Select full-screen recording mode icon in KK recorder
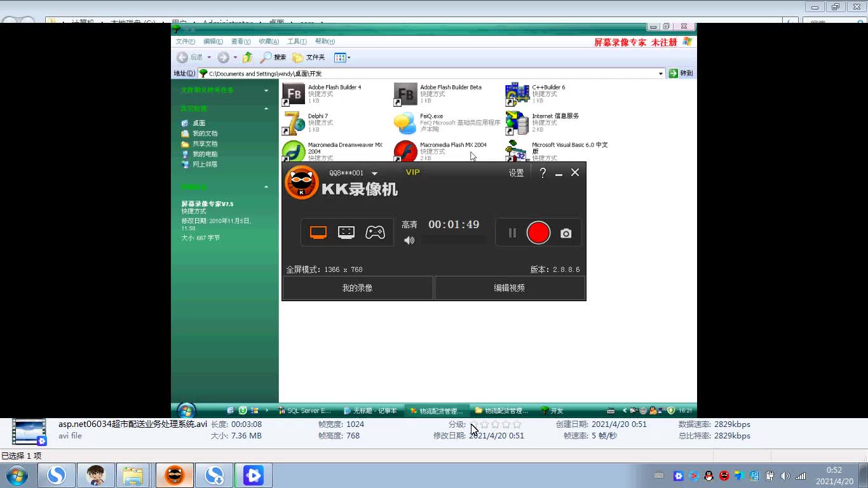The width and height of the screenshot is (868, 488). [318, 233]
